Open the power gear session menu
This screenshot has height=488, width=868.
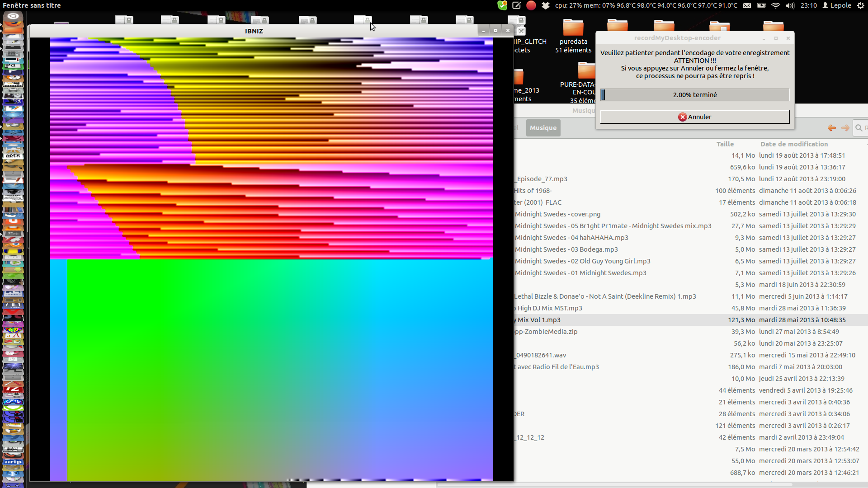tap(861, 5)
